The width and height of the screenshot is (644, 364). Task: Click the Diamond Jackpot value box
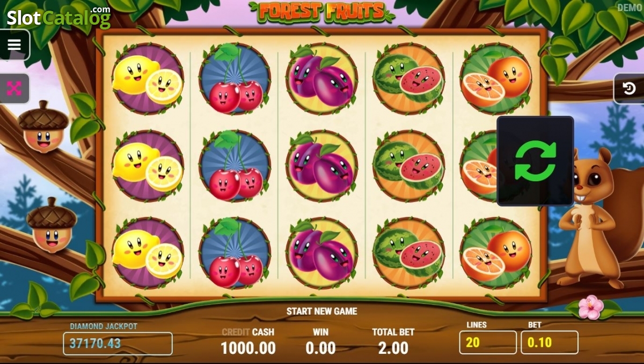118,344
